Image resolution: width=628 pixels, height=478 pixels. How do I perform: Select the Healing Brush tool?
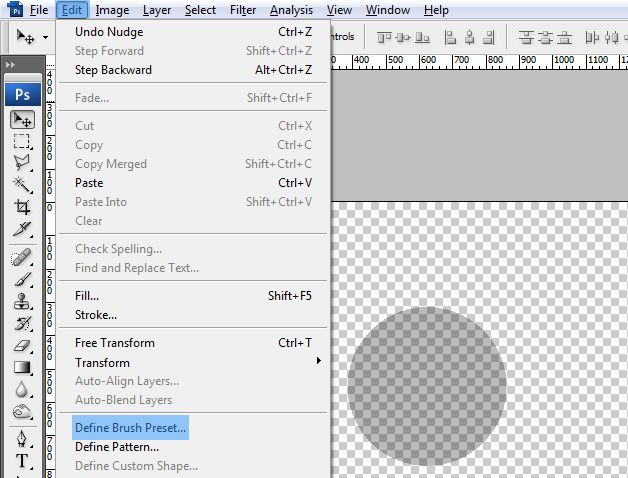pos(22,257)
